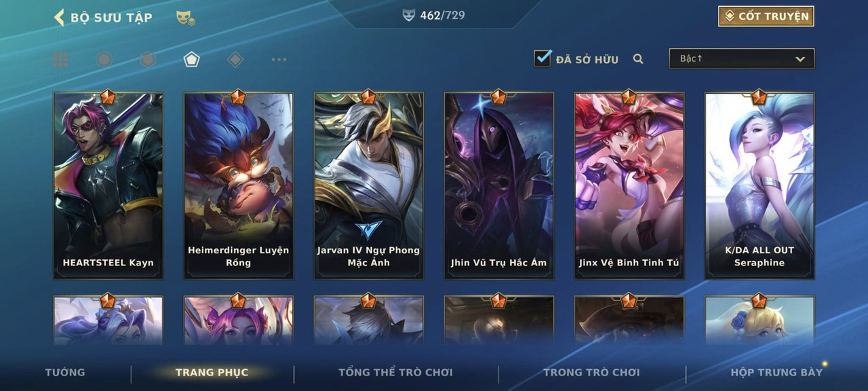The height and width of the screenshot is (391, 868).
Task: Open the search magnifier icon
Action: click(638, 59)
